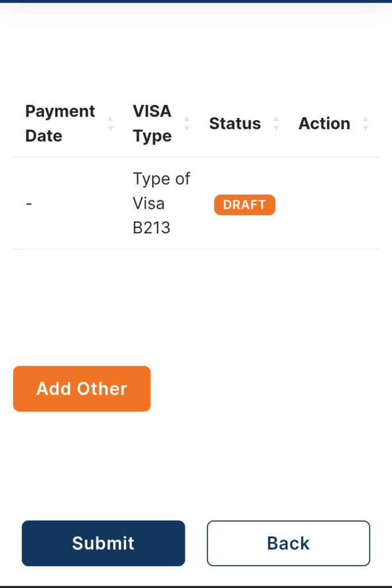Click the Payment Date column header
Viewport: 392px width, 588px height.
click(60, 123)
